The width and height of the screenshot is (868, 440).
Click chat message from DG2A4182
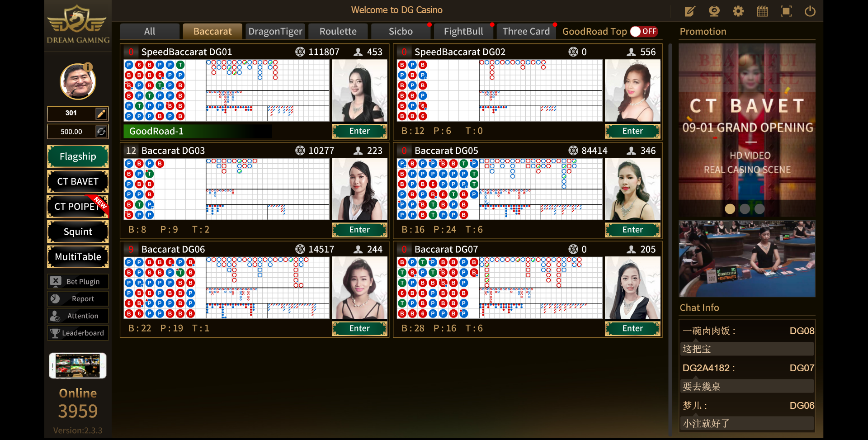[748, 387]
